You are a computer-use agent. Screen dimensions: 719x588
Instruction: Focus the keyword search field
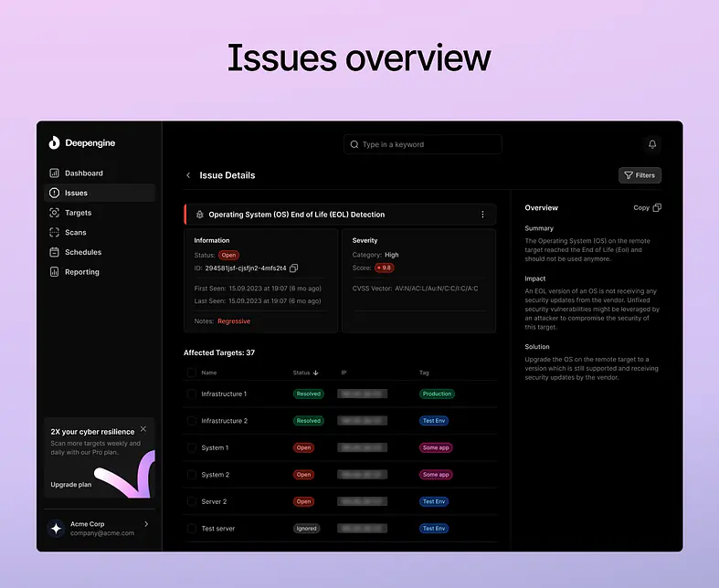[422, 144]
